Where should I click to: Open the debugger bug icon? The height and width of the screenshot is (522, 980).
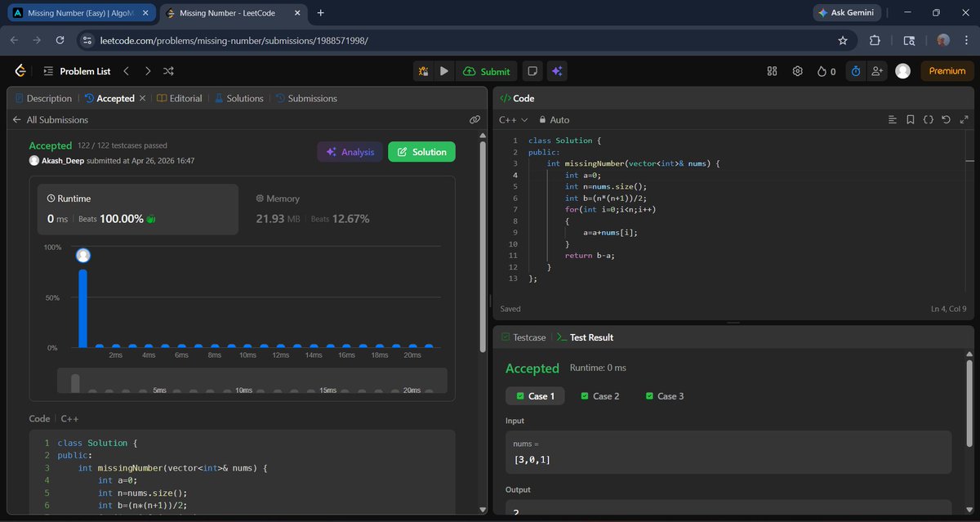423,71
